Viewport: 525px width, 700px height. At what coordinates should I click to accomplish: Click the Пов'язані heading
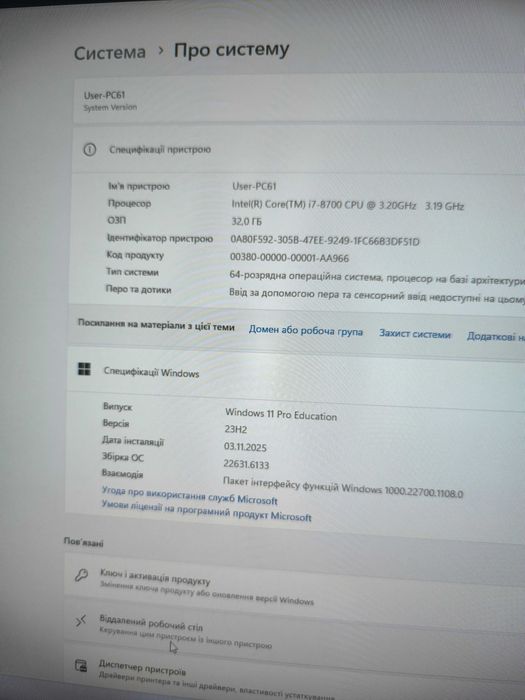(83, 542)
